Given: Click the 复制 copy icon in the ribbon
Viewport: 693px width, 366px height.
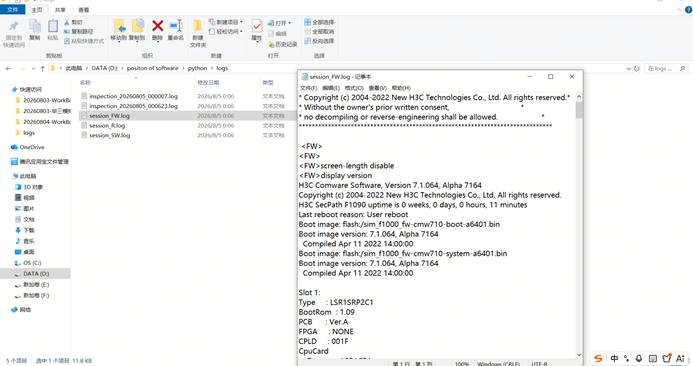Looking at the screenshot, I should tap(35, 30).
